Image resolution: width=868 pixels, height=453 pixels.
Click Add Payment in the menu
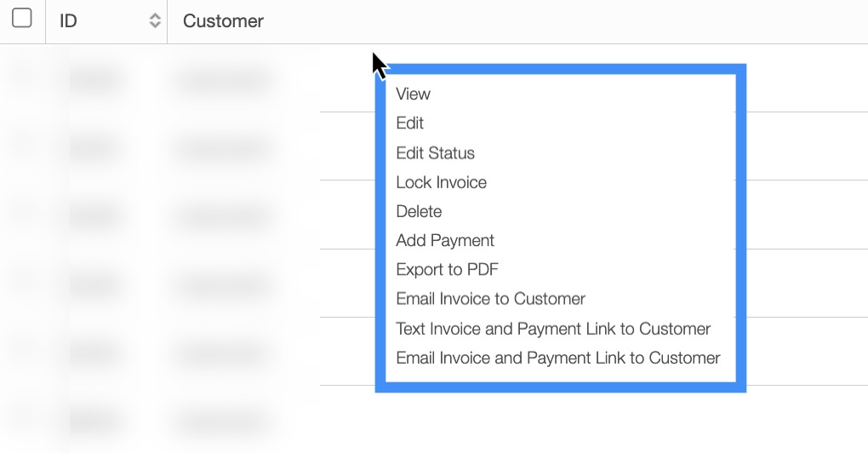pyautogui.click(x=445, y=241)
